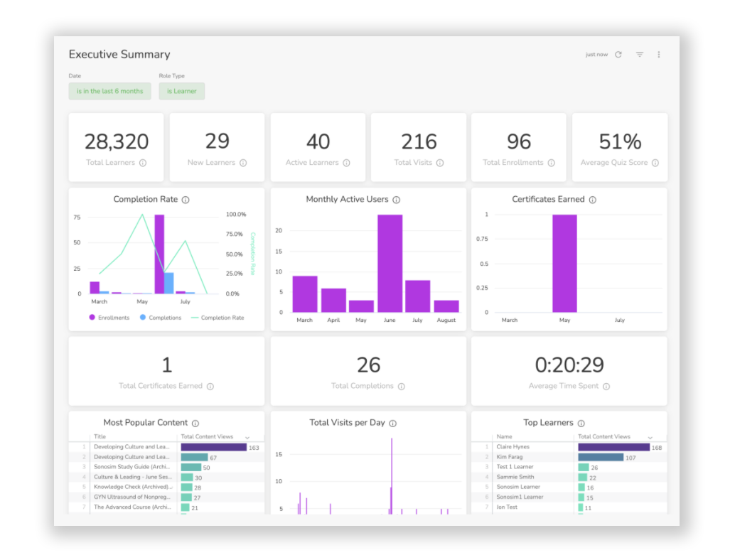Click the Executive Summary dashboard title
Viewport: 735px width, 560px height.
(119, 54)
